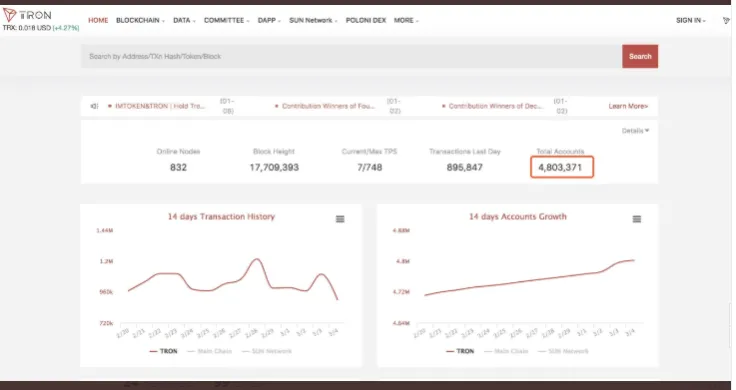The image size is (736, 390).
Task: Click the 14 days Accounts Growth title
Action: point(518,217)
